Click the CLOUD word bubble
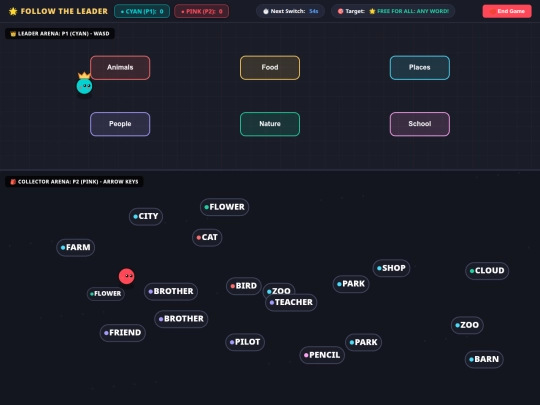This screenshot has height=405, width=540. (487, 271)
